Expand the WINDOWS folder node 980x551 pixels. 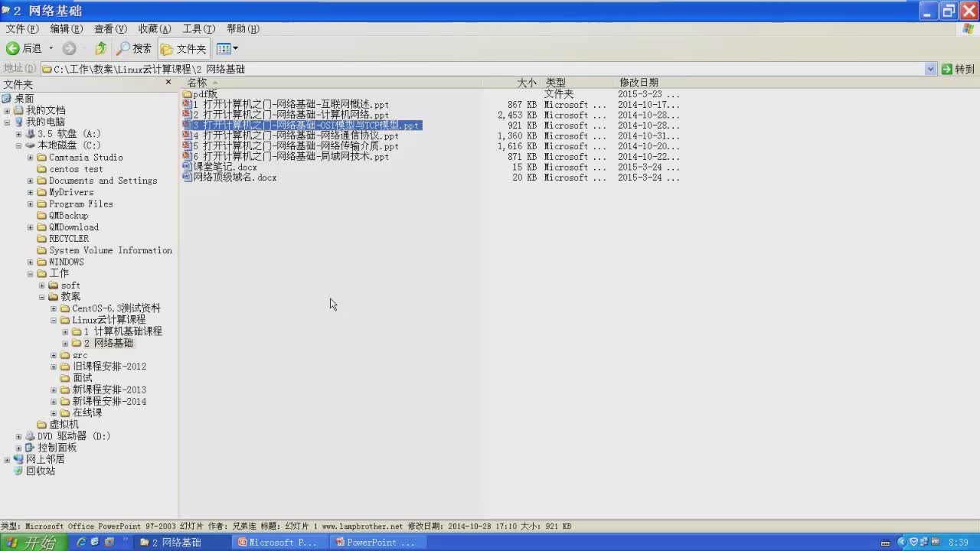point(31,262)
